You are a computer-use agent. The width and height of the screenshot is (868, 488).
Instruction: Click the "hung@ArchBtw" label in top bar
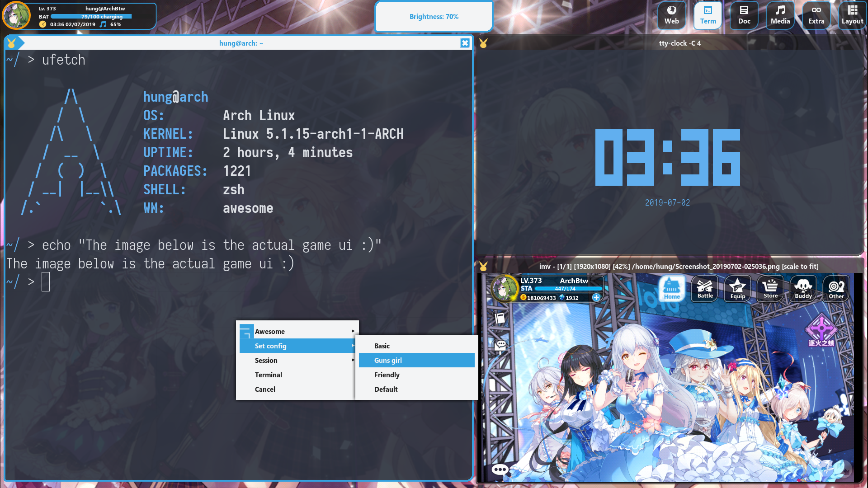pos(105,9)
